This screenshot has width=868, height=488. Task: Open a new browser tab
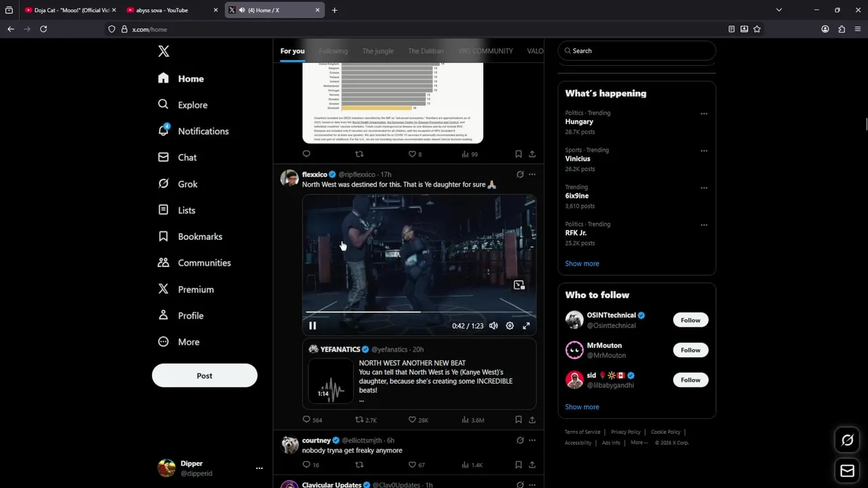point(334,10)
